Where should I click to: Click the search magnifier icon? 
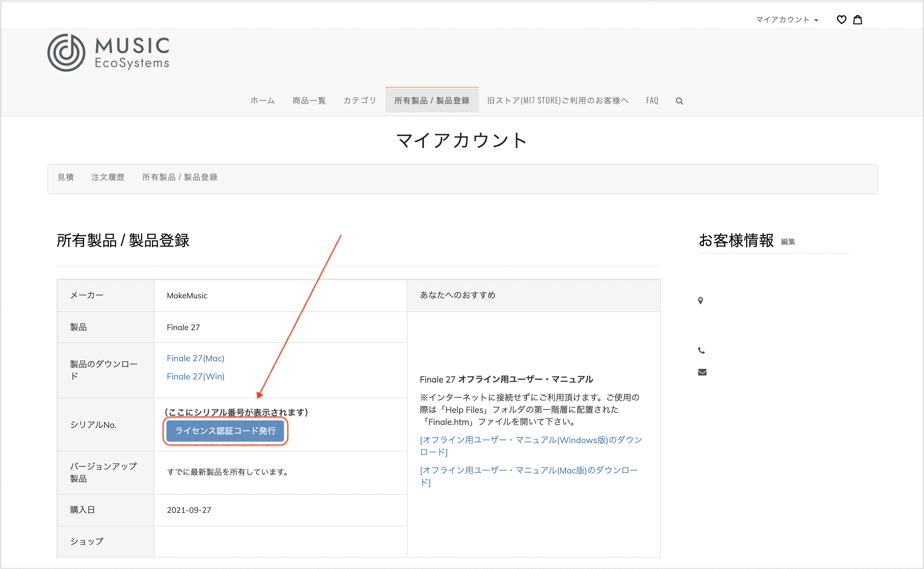click(679, 101)
